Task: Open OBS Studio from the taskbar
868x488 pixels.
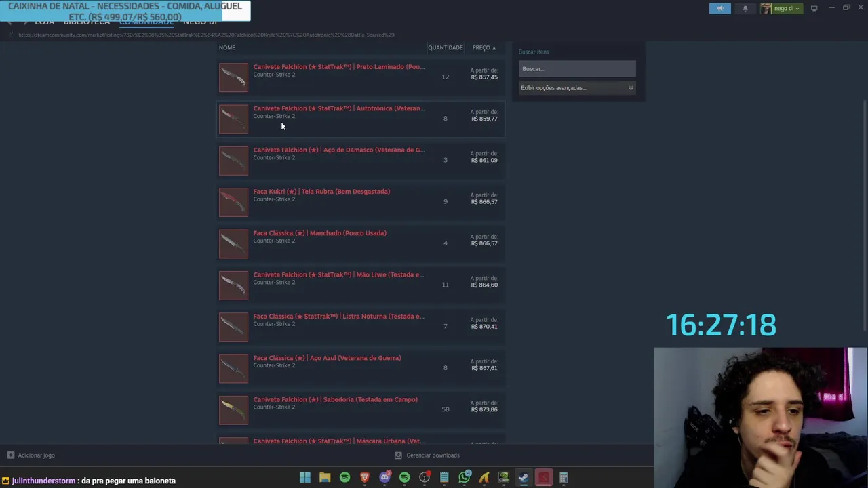Action: click(x=425, y=478)
